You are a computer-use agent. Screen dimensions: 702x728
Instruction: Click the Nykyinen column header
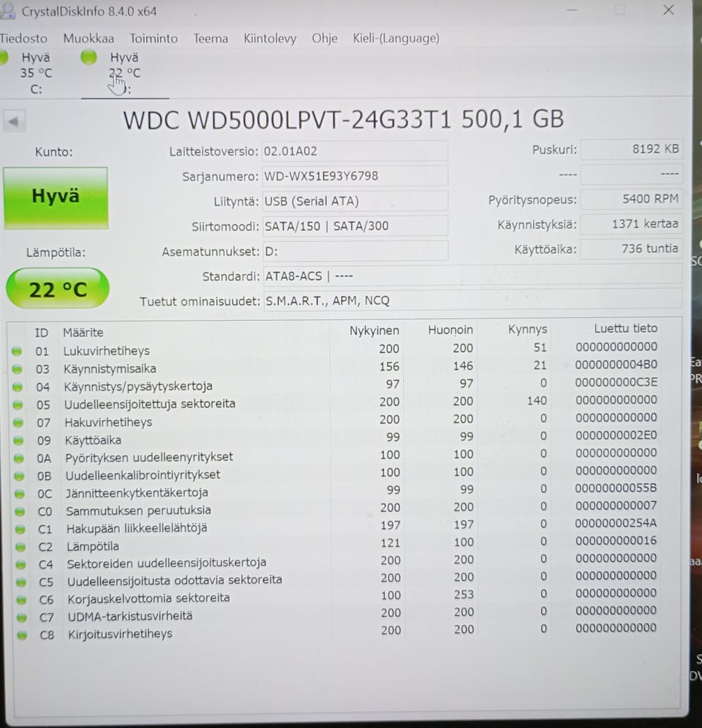374,330
